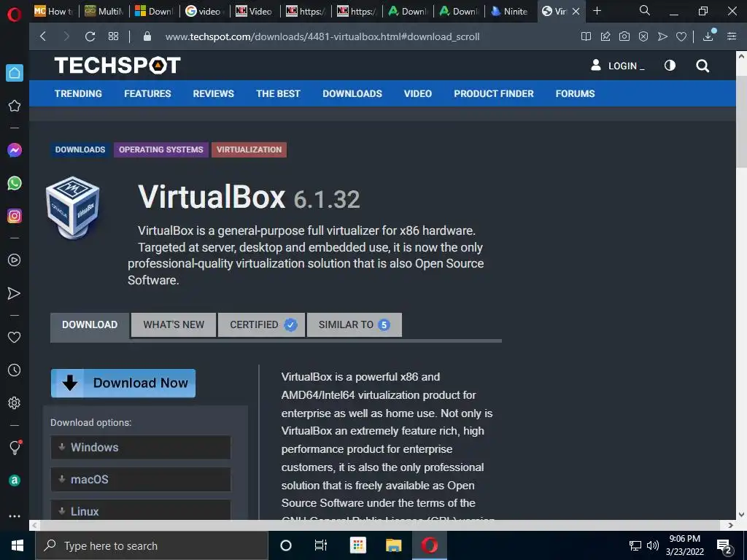Open Bookmarks star in Opera sidebar
This screenshot has width=747, height=560.
tap(15, 106)
